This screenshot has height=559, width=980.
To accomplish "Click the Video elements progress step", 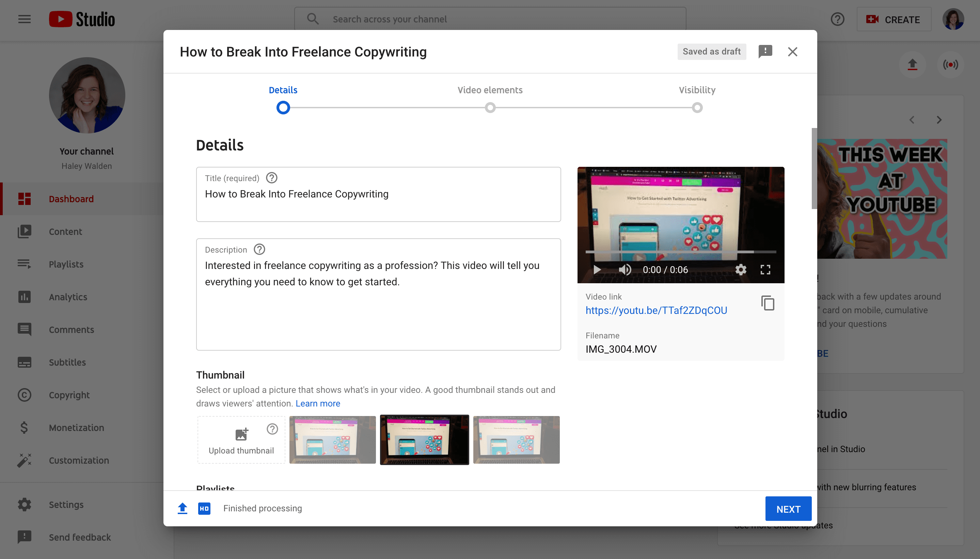I will (x=489, y=107).
